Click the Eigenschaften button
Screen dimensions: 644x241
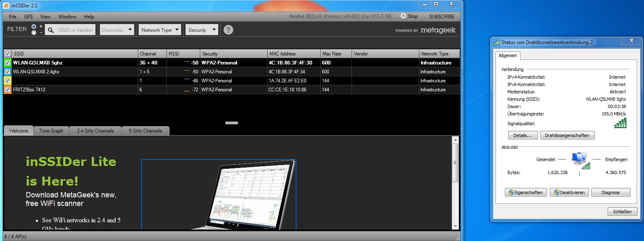tap(526, 192)
